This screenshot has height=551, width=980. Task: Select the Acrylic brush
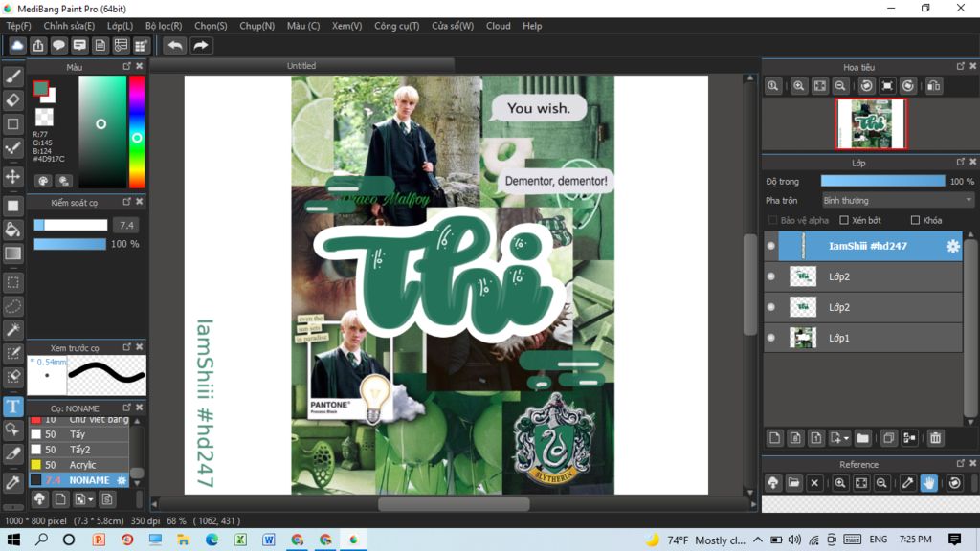tap(78, 465)
